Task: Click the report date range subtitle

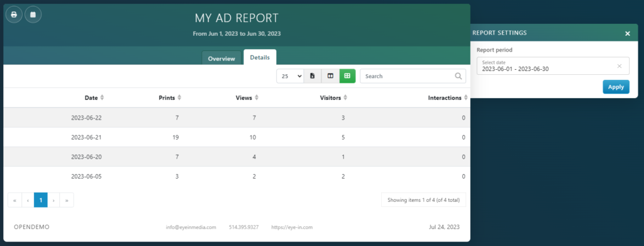Action: (236, 34)
